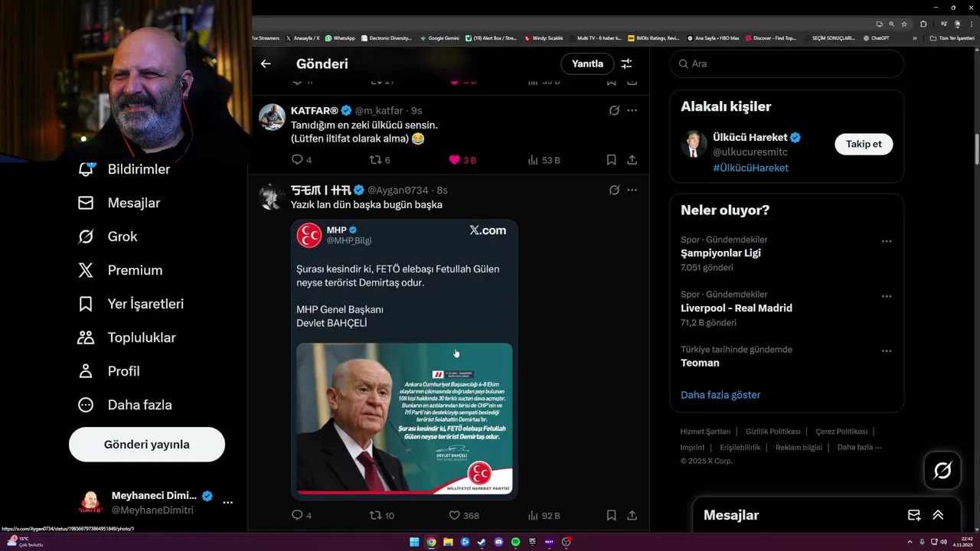
Task: Reply to the Aygan0734 post with 4 replies
Action: 302,515
